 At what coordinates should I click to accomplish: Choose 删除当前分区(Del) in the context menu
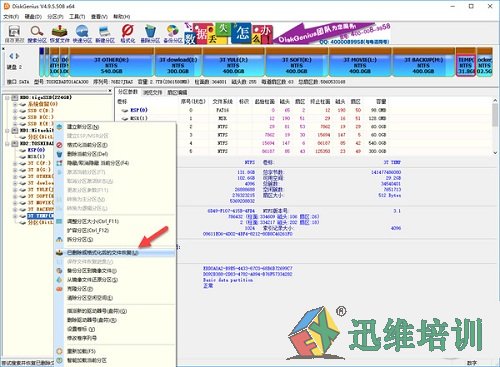115,154
